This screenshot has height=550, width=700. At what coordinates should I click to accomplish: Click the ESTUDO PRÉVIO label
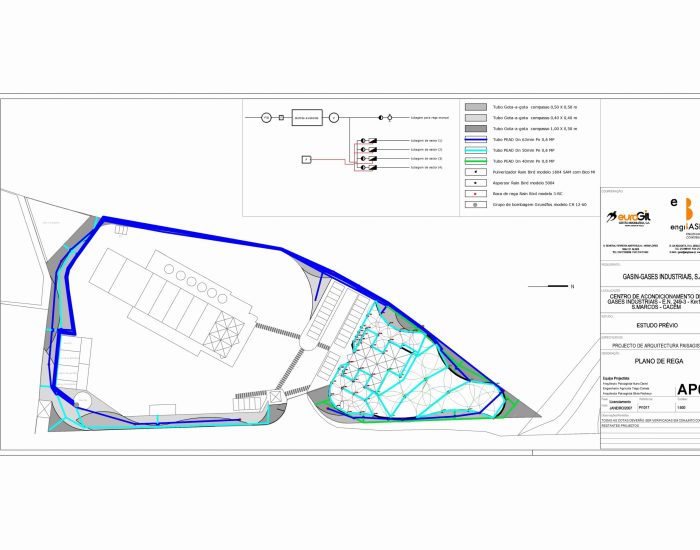656,324
